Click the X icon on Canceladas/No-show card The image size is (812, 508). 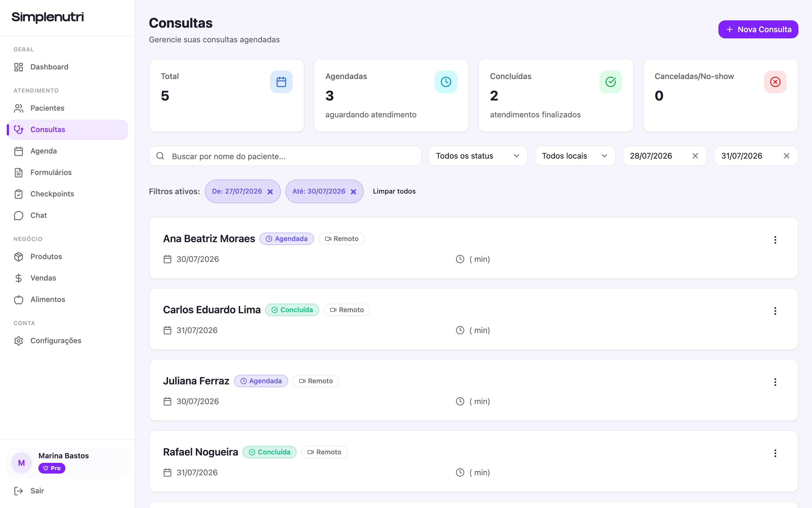[775, 82]
